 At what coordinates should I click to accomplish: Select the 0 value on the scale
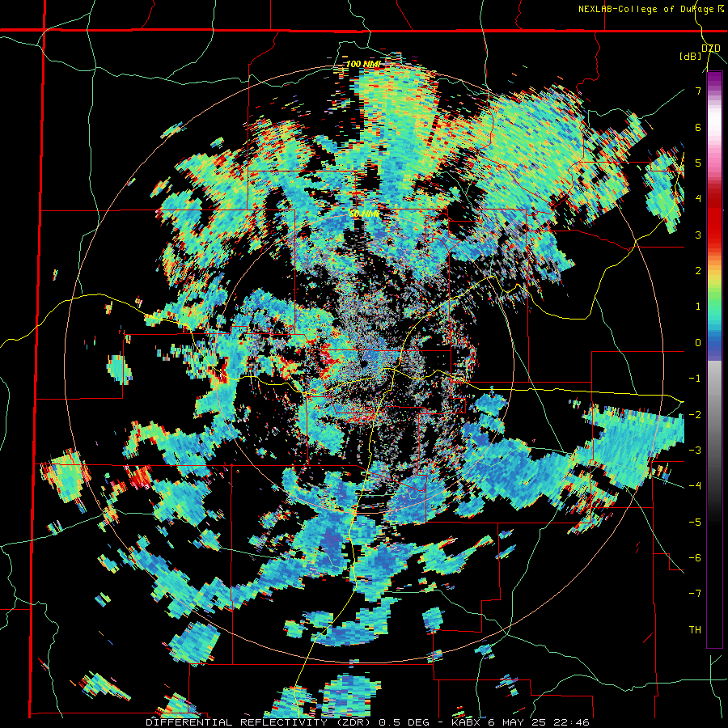point(698,343)
